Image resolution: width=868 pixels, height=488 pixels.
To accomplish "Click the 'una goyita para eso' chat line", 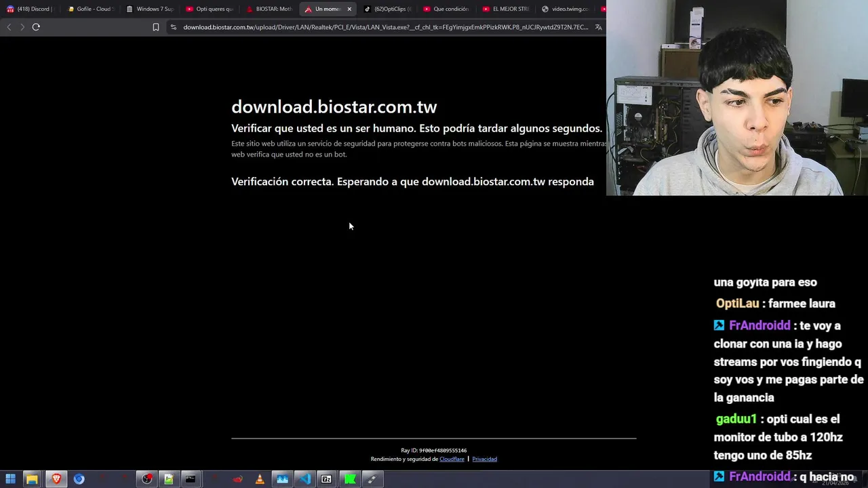I will (x=765, y=282).
